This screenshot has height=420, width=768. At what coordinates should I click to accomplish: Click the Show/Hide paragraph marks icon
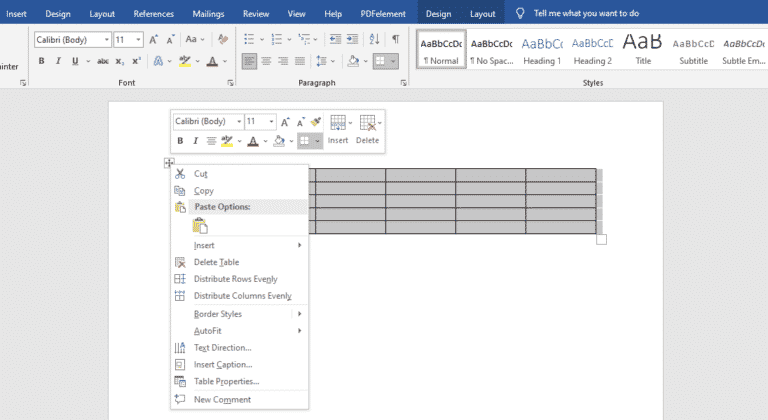pyautogui.click(x=395, y=39)
